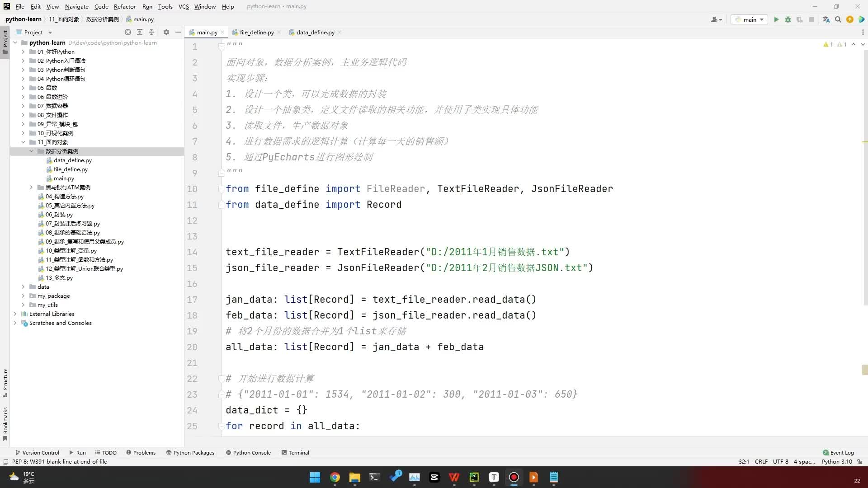Expand the 01_你好Python folder
The width and height of the screenshot is (868, 488).
pos(24,52)
